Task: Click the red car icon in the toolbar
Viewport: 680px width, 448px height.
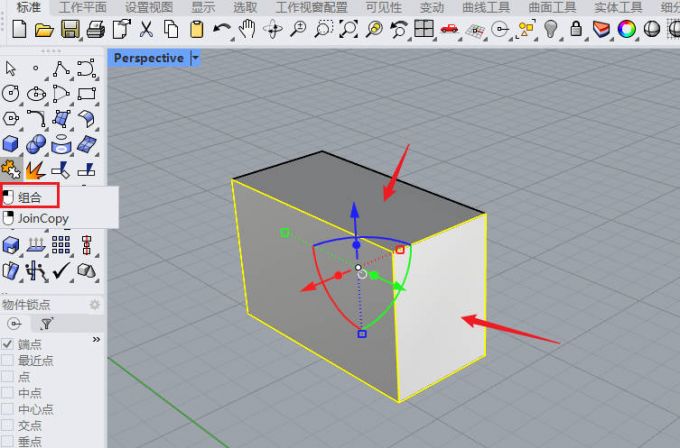Action: [x=449, y=29]
